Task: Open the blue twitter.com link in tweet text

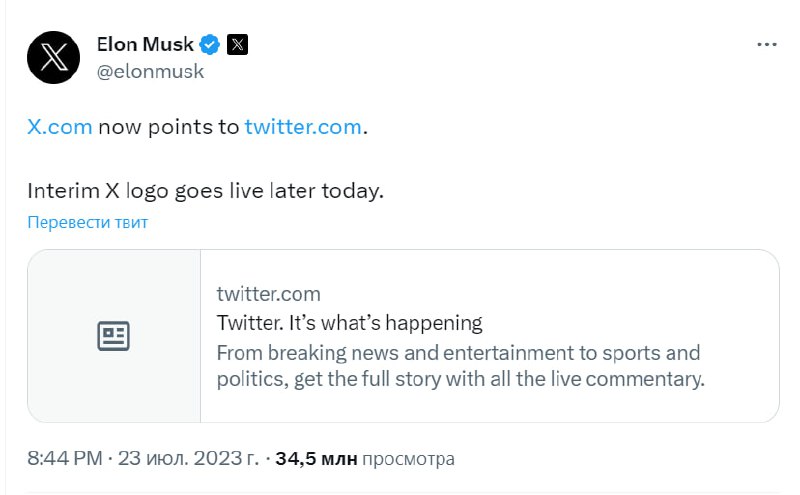Action: [302, 127]
